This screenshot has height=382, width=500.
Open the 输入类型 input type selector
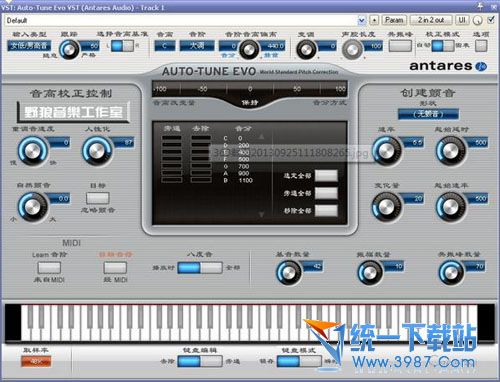tap(29, 46)
